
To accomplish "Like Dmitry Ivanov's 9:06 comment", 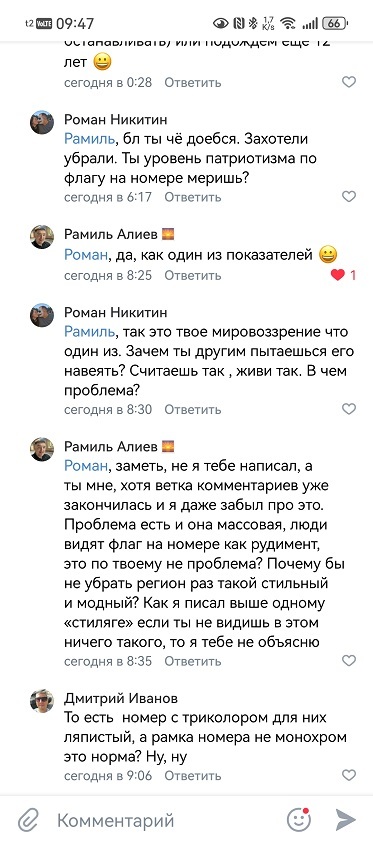I will point(349,776).
